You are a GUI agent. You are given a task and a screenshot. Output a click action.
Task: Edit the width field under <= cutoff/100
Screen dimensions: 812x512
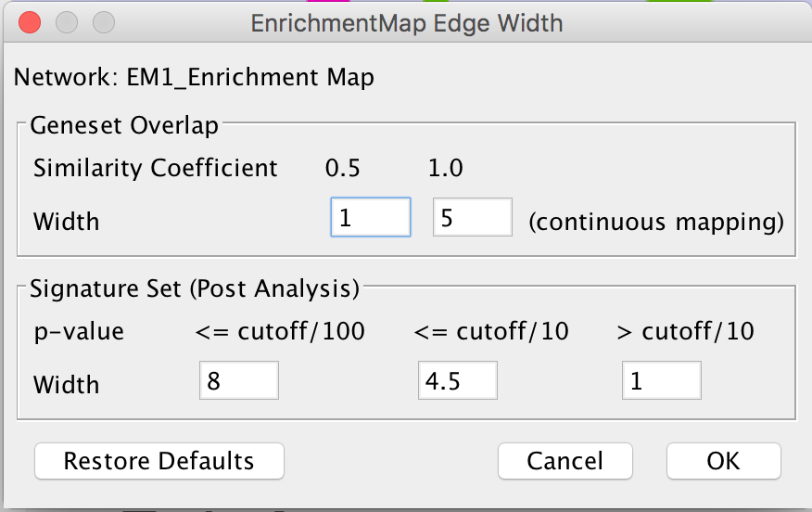pyautogui.click(x=238, y=381)
